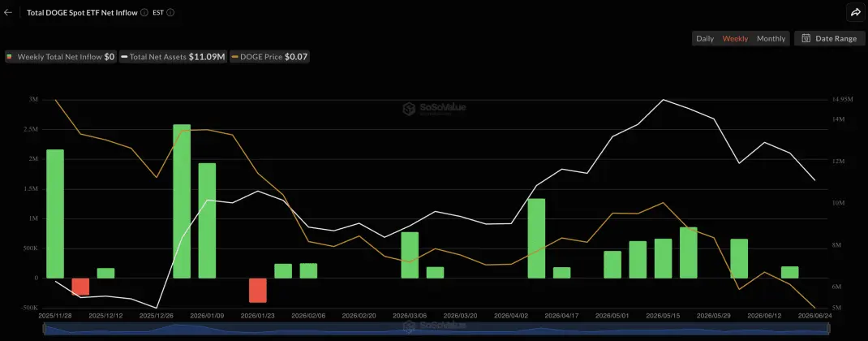Click the 2026/01/09 x-axis date label
The width and height of the screenshot is (868, 341).
207,315
